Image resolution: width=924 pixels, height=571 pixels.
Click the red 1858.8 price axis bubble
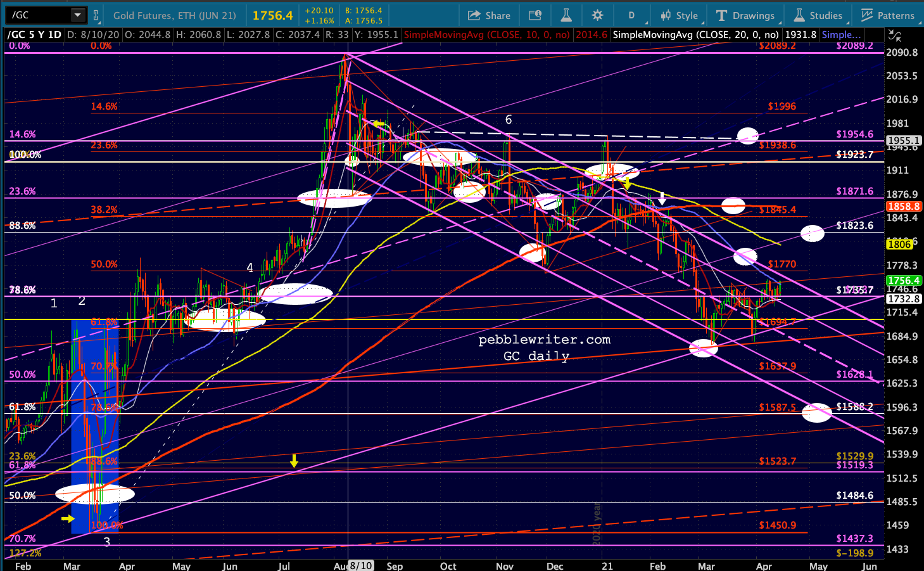tap(903, 207)
